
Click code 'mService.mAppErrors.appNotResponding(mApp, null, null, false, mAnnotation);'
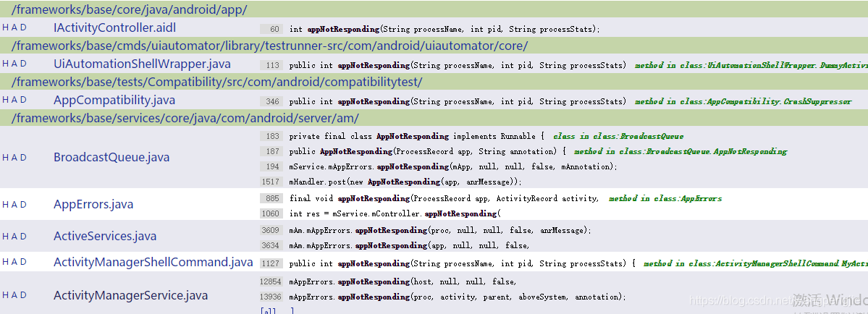coord(452,166)
